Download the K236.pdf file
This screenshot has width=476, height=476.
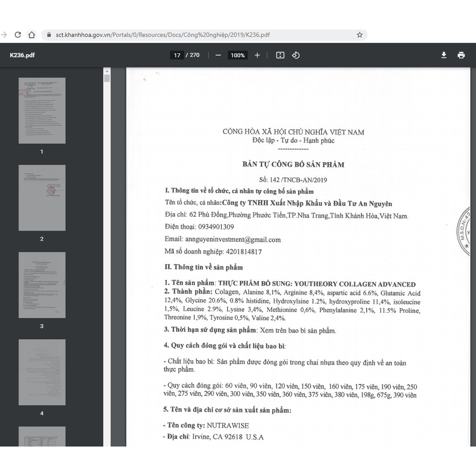click(444, 55)
